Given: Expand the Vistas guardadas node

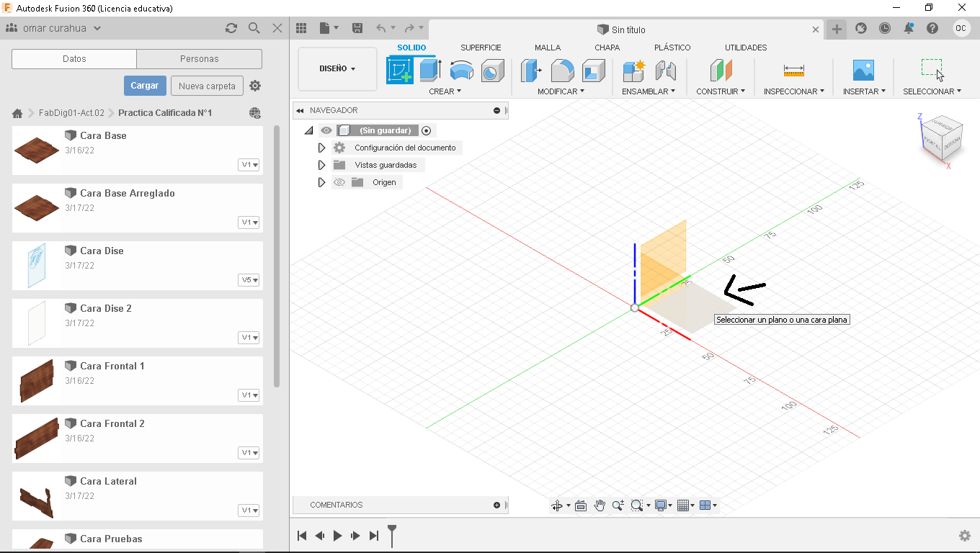Looking at the screenshot, I should click(x=322, y=165).
